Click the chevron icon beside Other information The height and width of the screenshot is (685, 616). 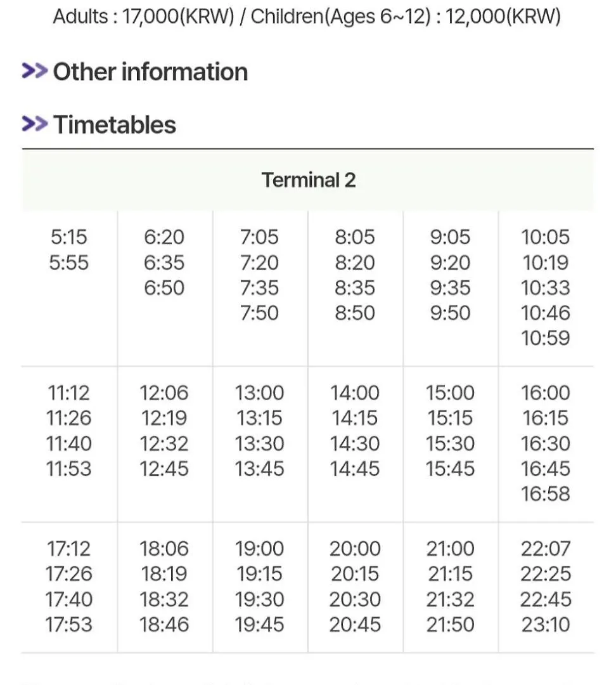tap(34, 71)
